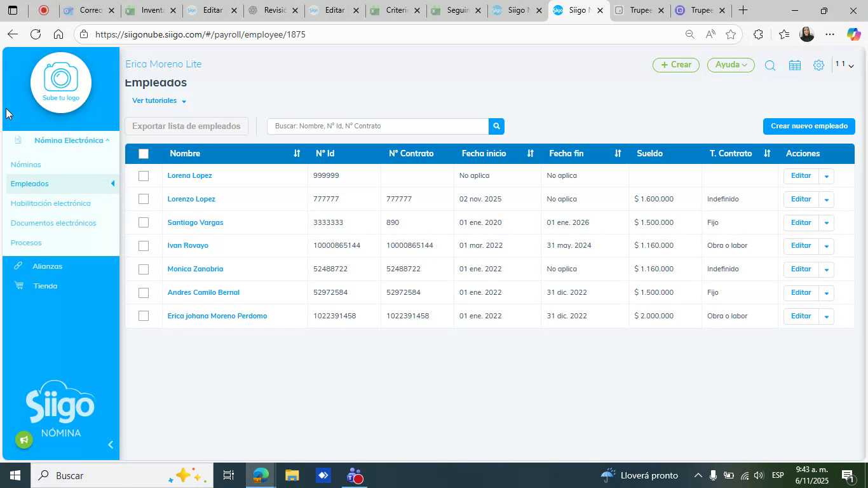
Task: Open read aloud icon in address bar
Action: pyautogui.click(x=710, y=34)
